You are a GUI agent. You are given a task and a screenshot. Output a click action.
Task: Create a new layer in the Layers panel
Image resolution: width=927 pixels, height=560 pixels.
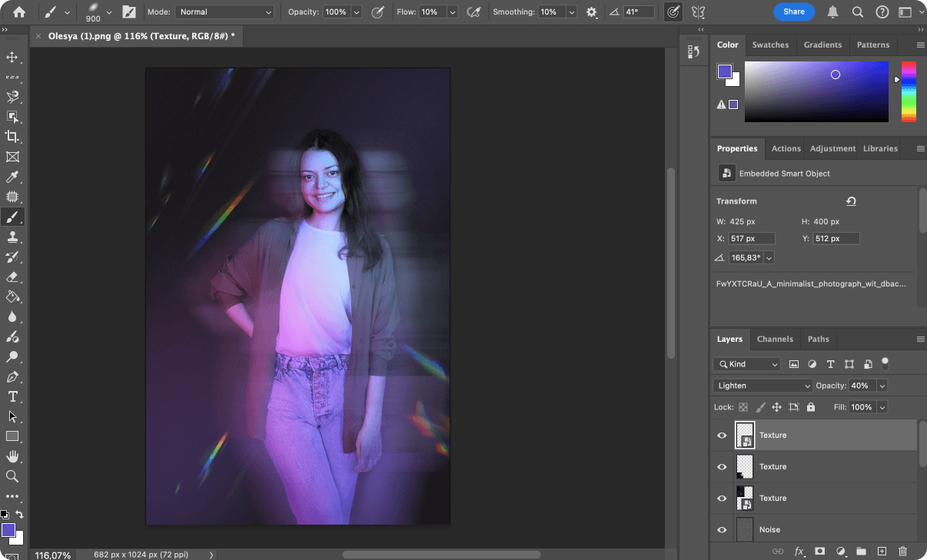click(882, 551)
